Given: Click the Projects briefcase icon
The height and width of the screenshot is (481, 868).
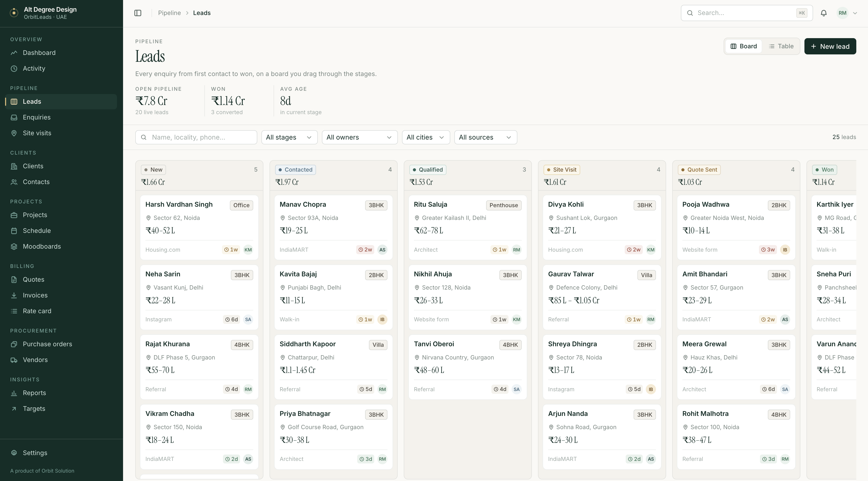Looking at the screenshot, I should (x=14, y=215).
